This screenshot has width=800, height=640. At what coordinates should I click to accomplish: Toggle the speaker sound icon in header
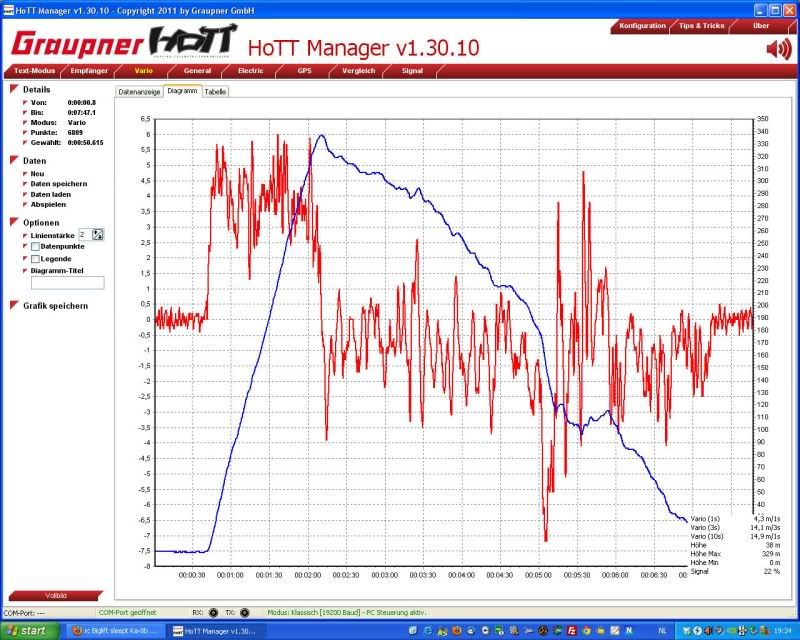[779, 49]
